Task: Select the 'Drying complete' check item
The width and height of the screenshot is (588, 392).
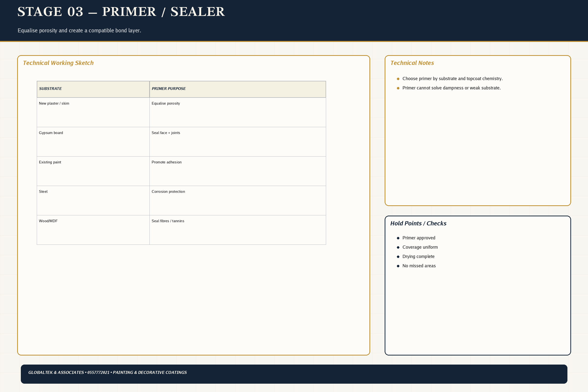Action: tap(418, 257)
